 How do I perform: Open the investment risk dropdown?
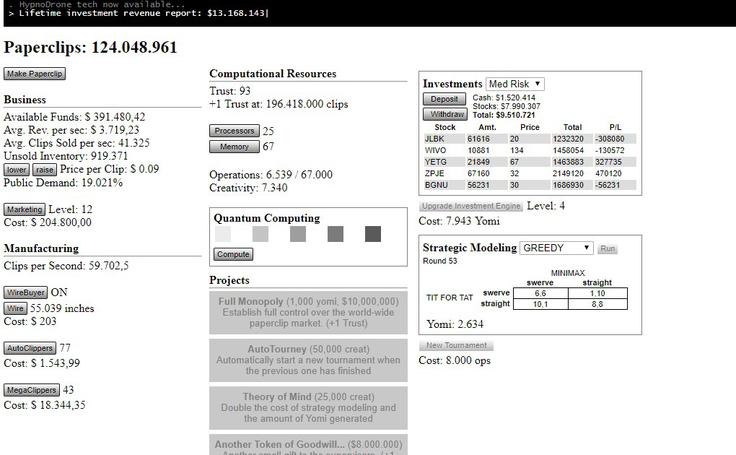pos(515,84)
